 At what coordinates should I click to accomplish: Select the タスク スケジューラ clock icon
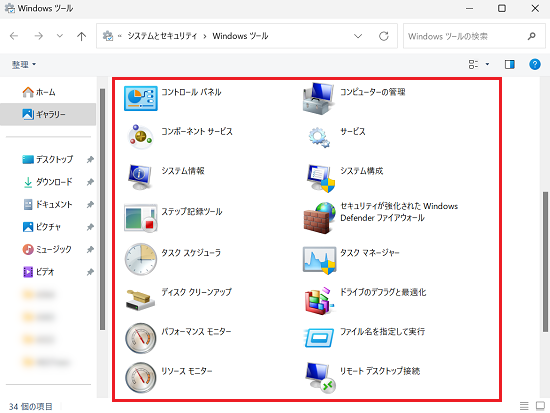click(141, 259)
